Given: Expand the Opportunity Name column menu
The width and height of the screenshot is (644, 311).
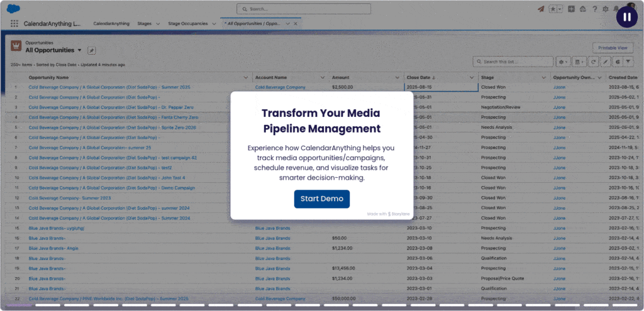Looking at the screenshot, I should pos(246,77).
